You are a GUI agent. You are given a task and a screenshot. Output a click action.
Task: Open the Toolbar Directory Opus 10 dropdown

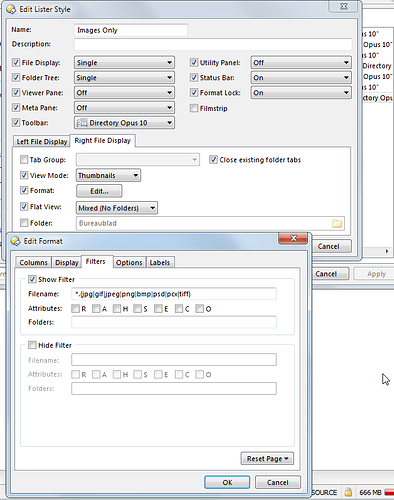(x=124, y=123)
